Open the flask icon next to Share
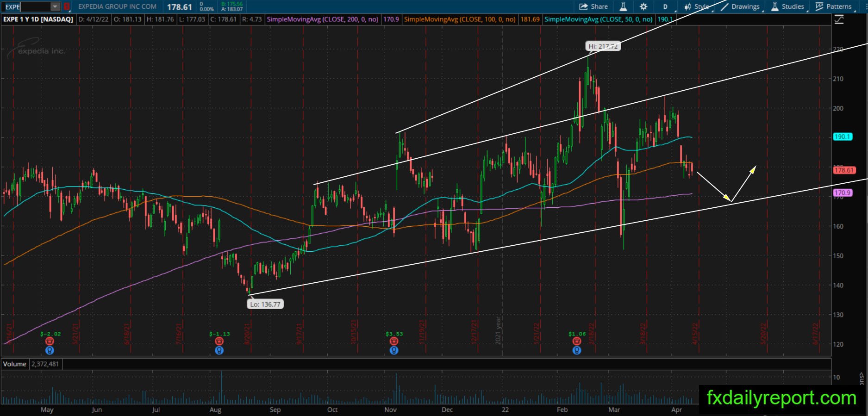The height and width of the screenshot is (416, 868). (623, 6)
